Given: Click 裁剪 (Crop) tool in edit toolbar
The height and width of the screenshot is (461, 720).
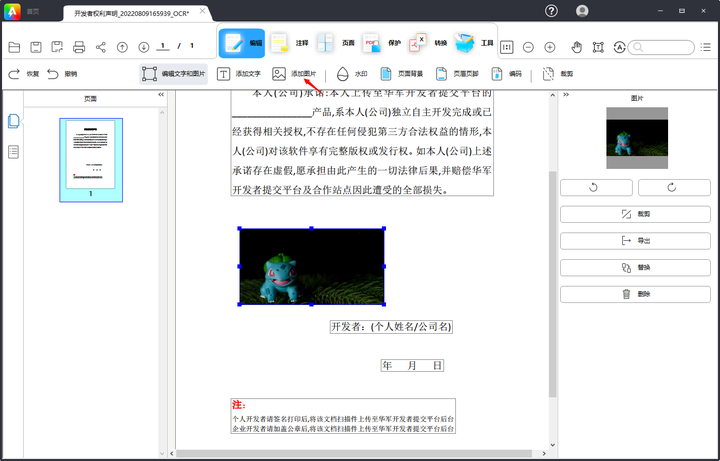Looking at the screenshot, I should pyautogui.click(x=557, y=74).
